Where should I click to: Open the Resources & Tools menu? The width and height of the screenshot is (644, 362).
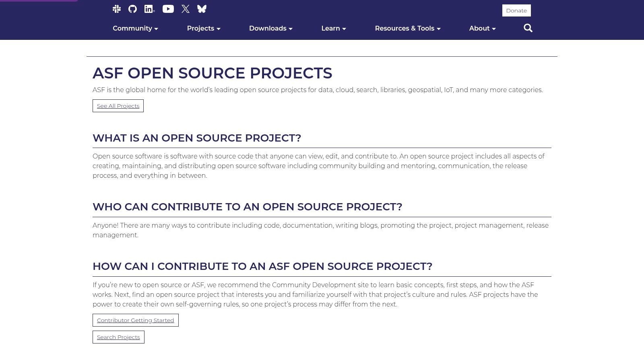click(x=408, y=28)
